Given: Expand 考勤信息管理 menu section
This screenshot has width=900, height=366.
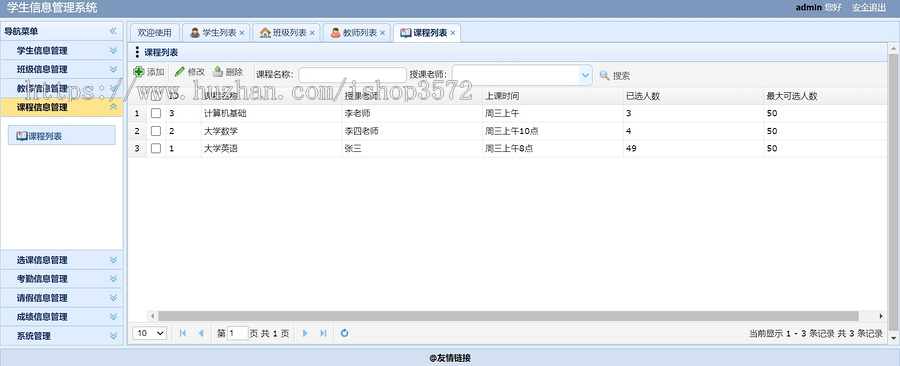Looking at the screenshot, I should click(113, 279).
